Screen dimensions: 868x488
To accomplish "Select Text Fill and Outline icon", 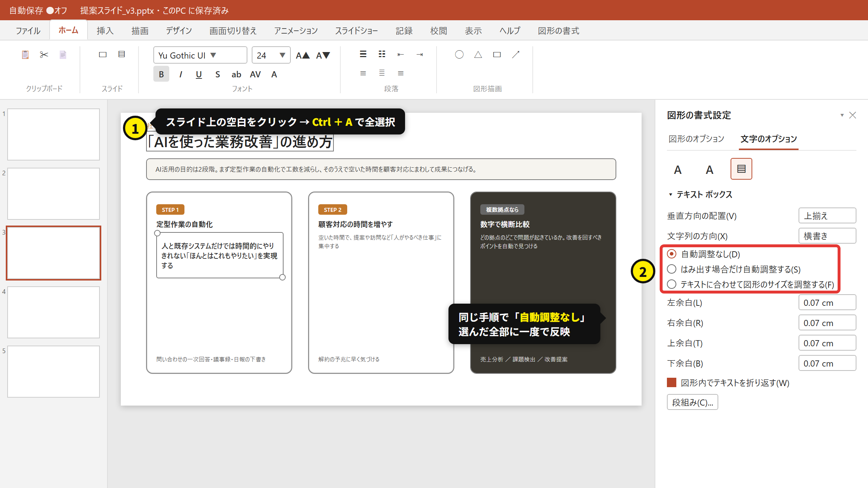I will [x=678, y=169].
